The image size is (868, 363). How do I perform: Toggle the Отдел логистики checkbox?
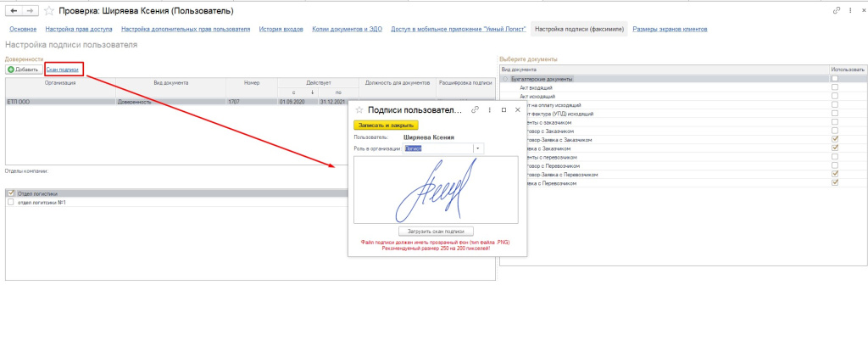click(x=11, y=193)
